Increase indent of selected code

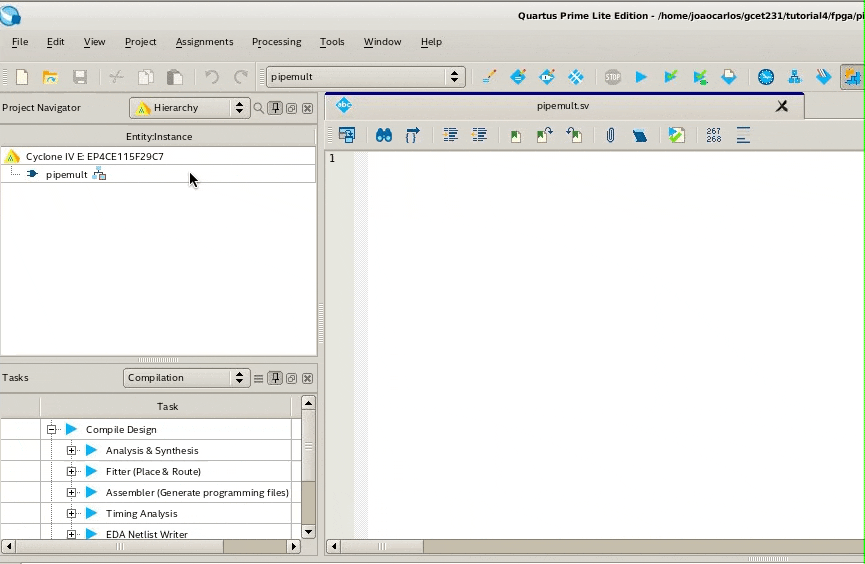pyautogui.click(x=450, y=135)
